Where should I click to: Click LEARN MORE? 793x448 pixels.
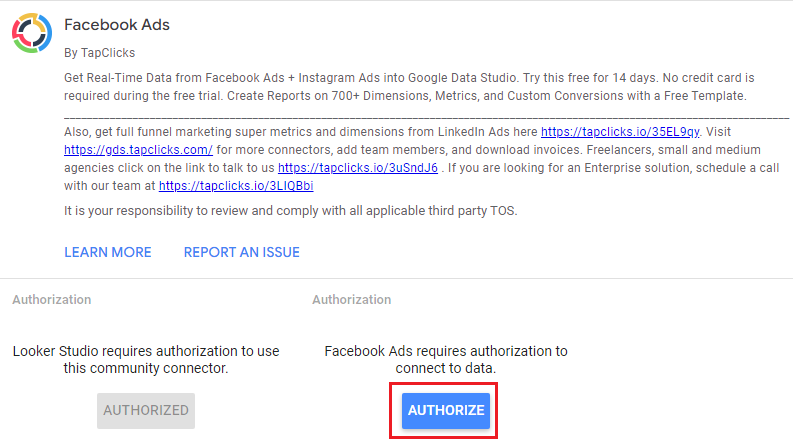[108, 252]
